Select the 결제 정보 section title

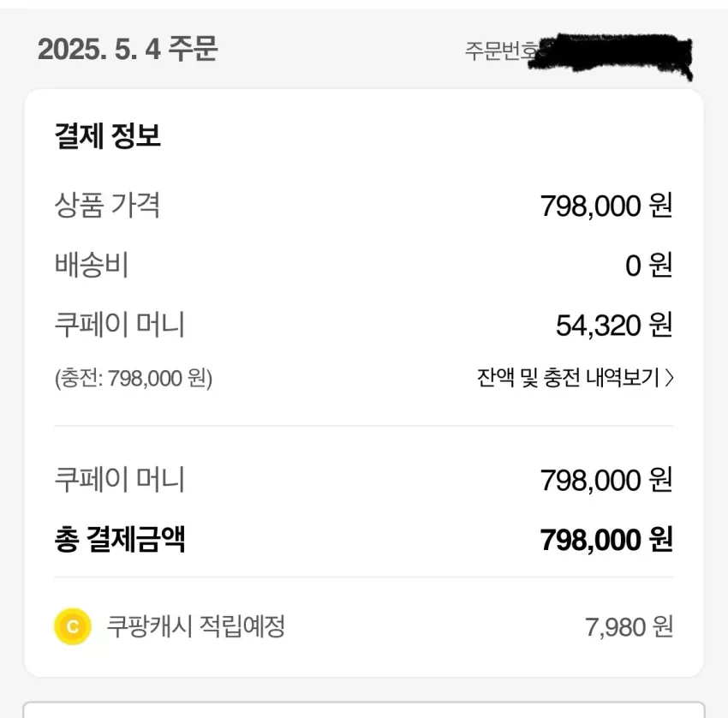108,135
